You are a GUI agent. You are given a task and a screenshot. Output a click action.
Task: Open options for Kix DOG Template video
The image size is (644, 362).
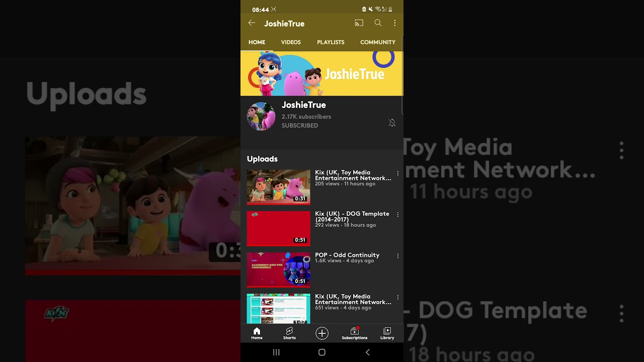pos(397,215)
